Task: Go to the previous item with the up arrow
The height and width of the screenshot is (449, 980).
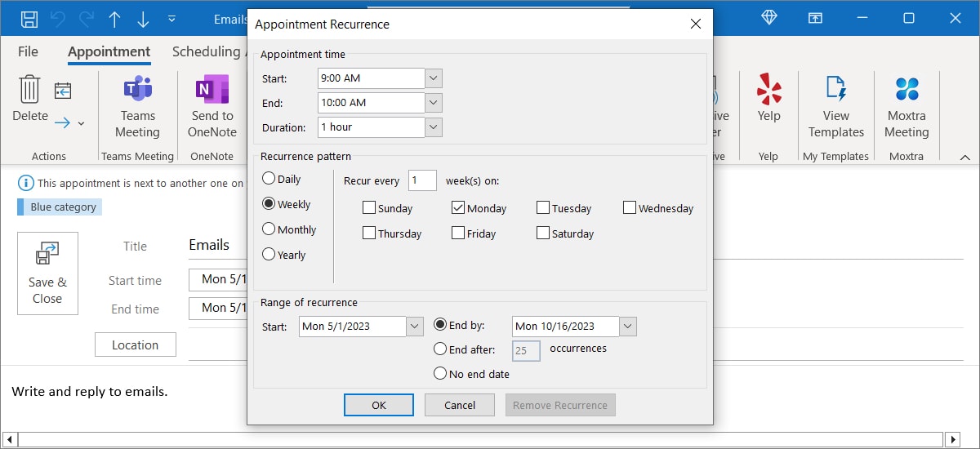Action: click(114, 18)
